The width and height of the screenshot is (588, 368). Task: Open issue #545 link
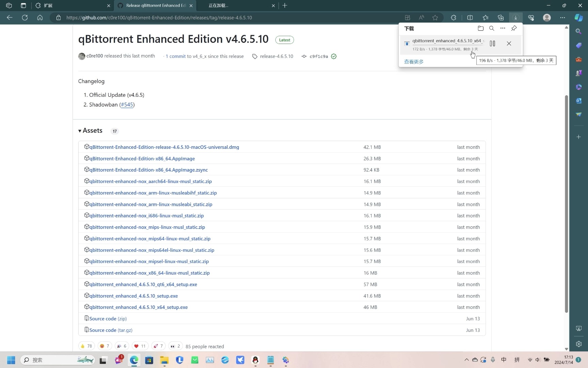127,105
